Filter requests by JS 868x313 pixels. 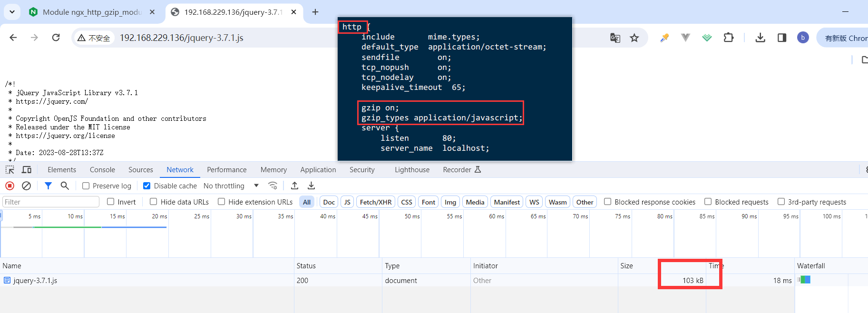tap(347, 202)
